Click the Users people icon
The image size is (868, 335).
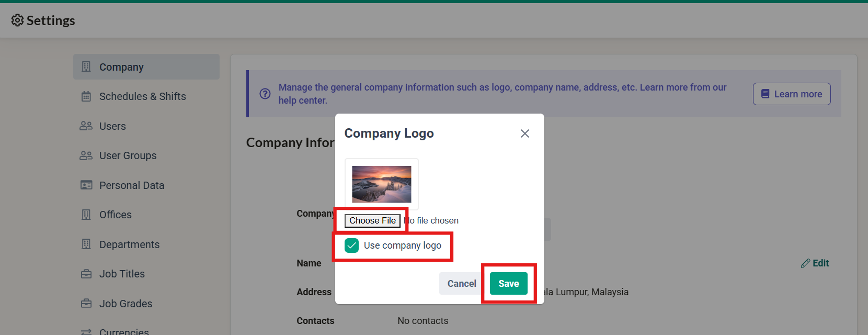pos(86,126)
